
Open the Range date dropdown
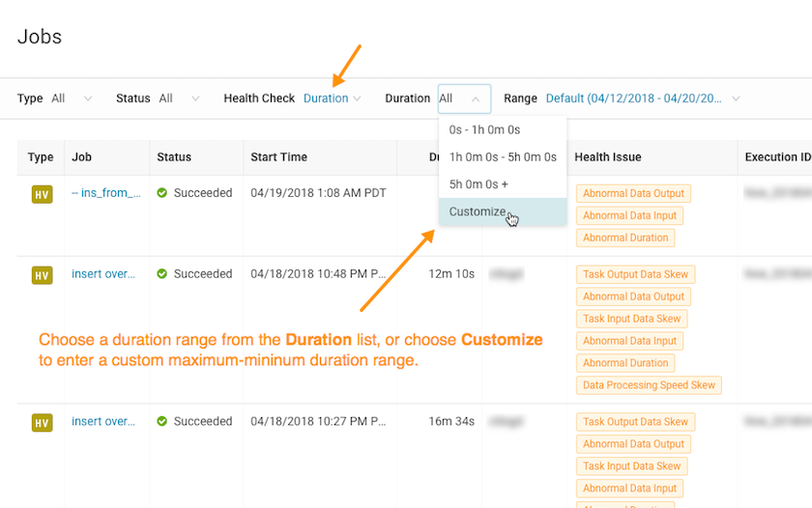point(643,99)
